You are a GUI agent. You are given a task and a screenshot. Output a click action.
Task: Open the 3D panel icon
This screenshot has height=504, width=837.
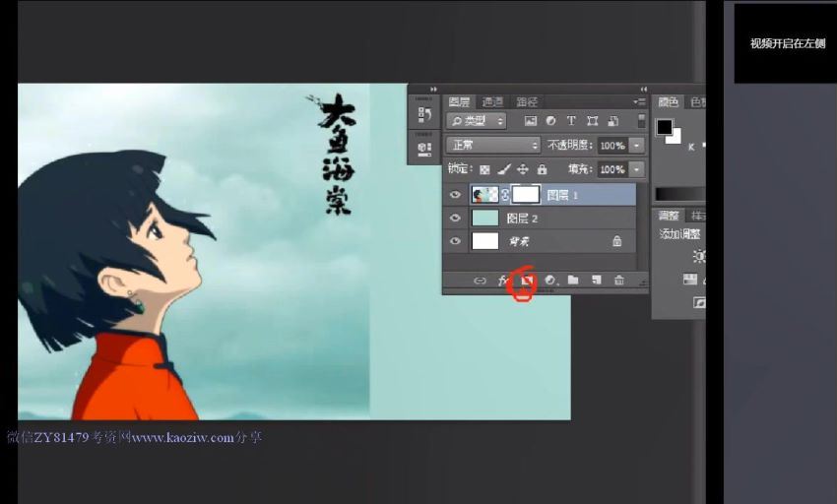424,149
